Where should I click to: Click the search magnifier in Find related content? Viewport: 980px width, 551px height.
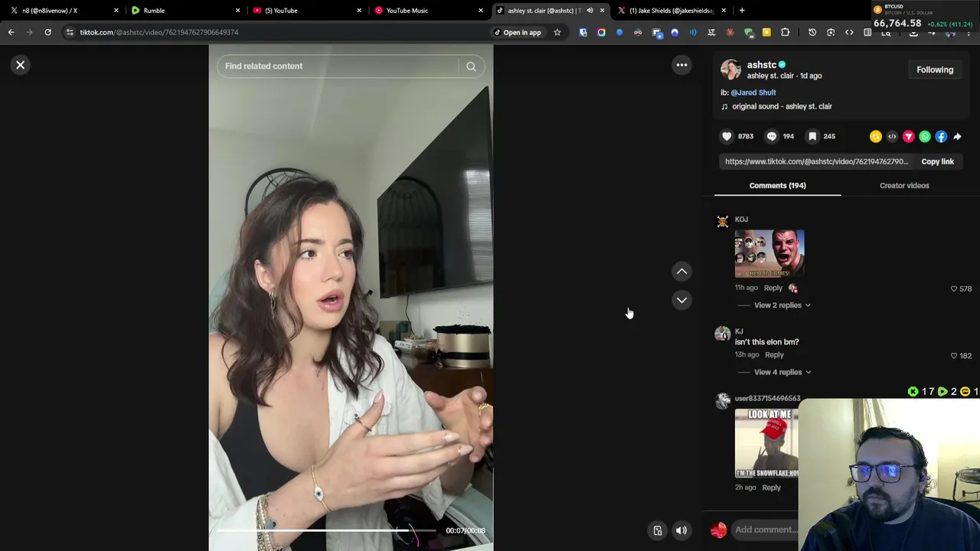pos(471,67)
